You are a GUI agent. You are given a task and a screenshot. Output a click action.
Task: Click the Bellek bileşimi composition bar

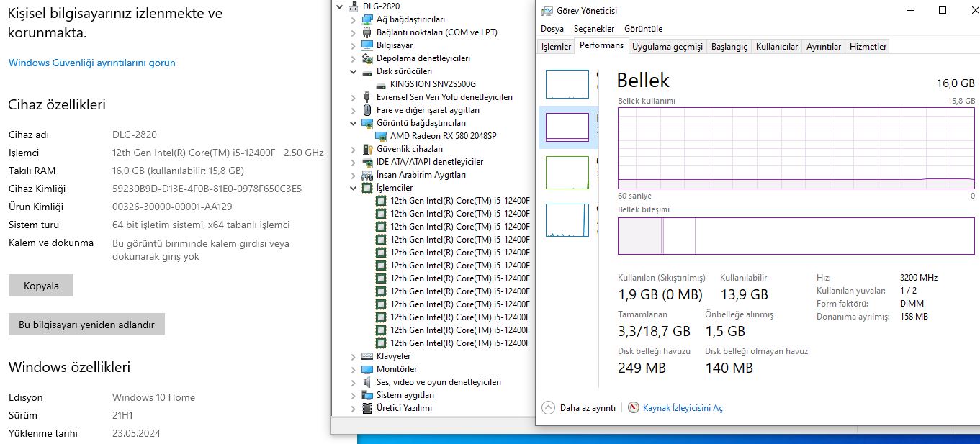click(x=796, y=235)
